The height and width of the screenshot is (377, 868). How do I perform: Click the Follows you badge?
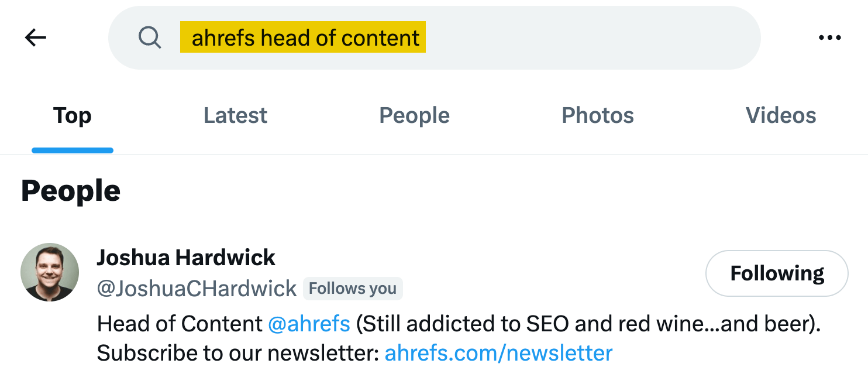click(353, 288)
